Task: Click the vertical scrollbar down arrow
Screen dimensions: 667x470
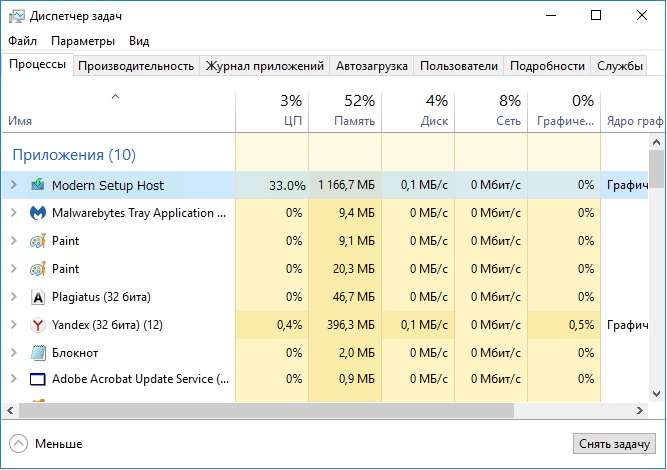Action: 656,394
